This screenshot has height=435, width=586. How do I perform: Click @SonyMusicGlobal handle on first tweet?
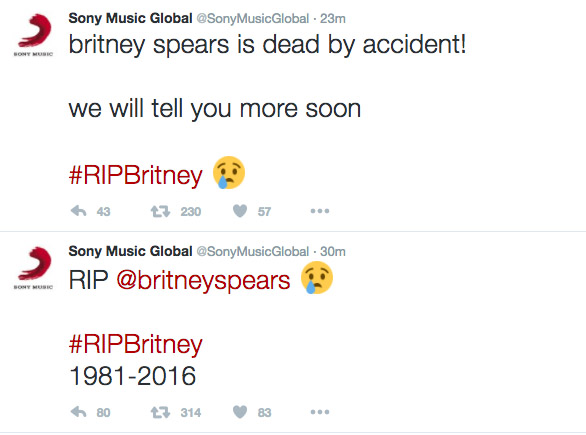253,19
